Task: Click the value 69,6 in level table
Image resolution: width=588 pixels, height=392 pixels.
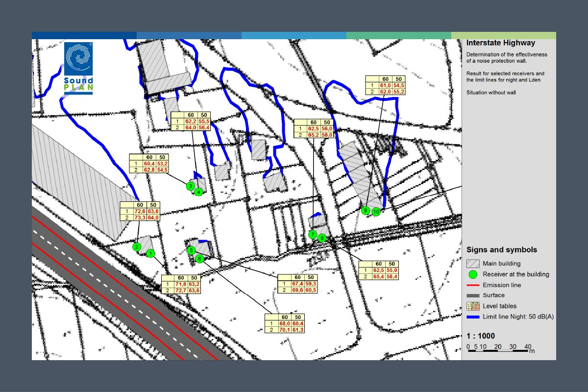Action: point(298,291)
